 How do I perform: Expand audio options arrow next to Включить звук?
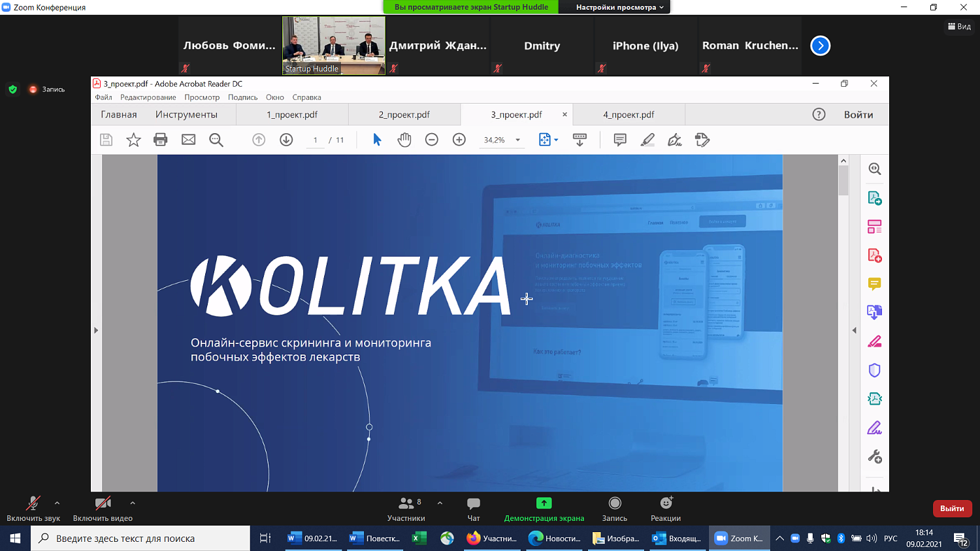pyautogui.click(x=57, y=503)
